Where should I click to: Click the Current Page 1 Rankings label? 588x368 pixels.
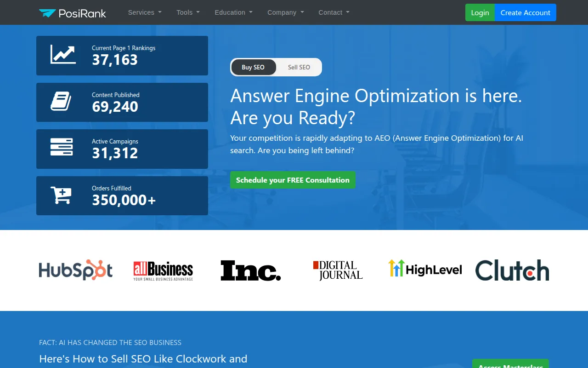[x=124, y=48]
